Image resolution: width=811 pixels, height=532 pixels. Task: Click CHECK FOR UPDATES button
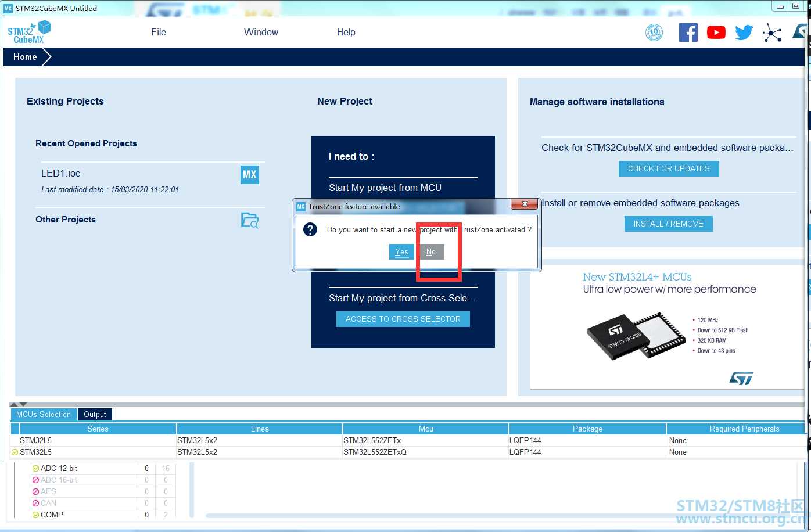click(x=669, y=168)
